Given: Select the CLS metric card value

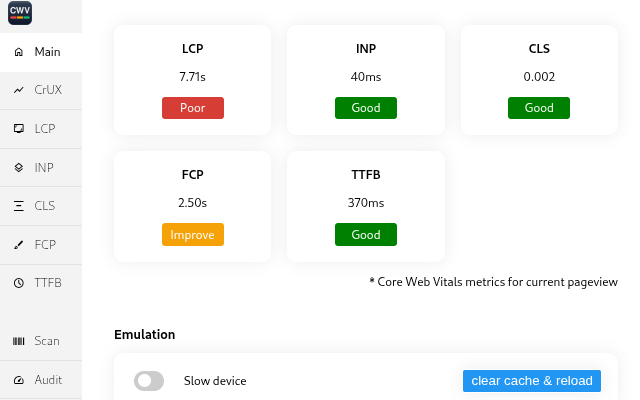Looking at the screenshot, I should click(x=539, y=76).
